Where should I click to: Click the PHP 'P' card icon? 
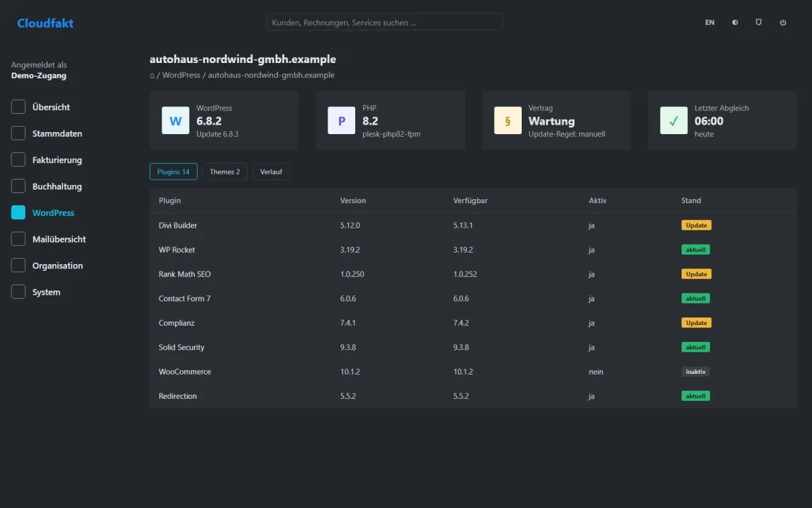point(342,121)
